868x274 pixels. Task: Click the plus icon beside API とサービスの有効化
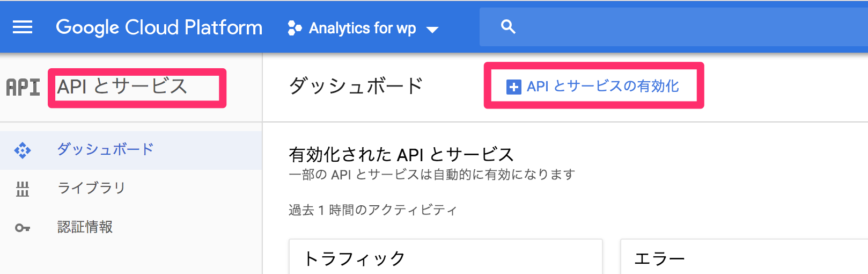click(x=513, y=86)
